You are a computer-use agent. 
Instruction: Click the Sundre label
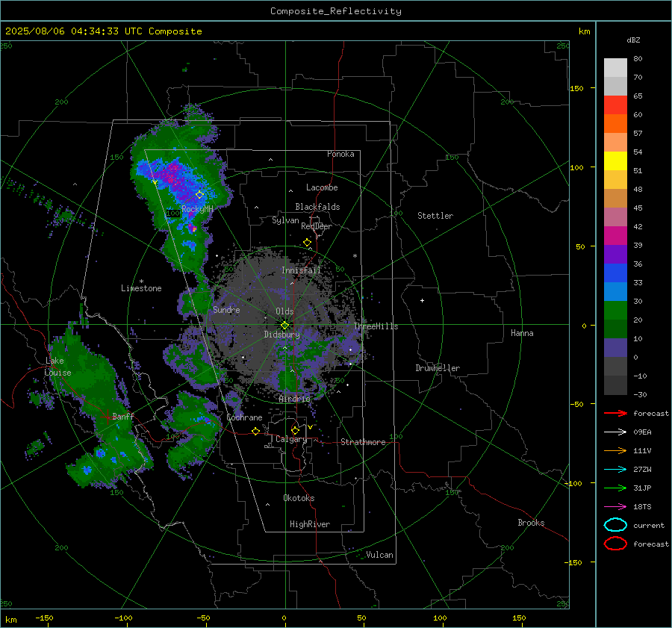coord(226,309)
